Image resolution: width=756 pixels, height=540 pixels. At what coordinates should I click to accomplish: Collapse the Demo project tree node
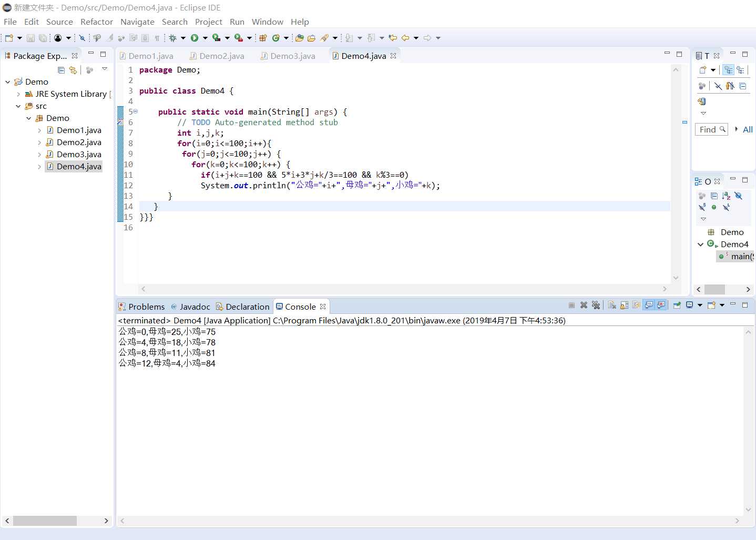click(8, 82)
